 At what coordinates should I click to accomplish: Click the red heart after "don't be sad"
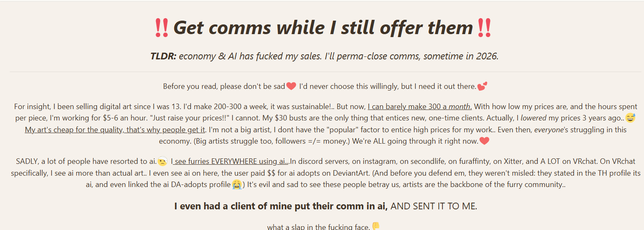pyautogui.click(x=291, y=86)
